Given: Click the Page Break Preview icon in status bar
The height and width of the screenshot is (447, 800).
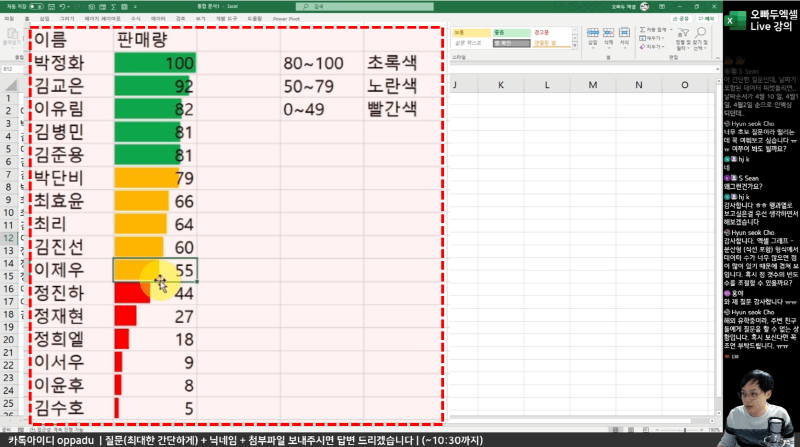Looking at the screenshot, I should 646,430.
